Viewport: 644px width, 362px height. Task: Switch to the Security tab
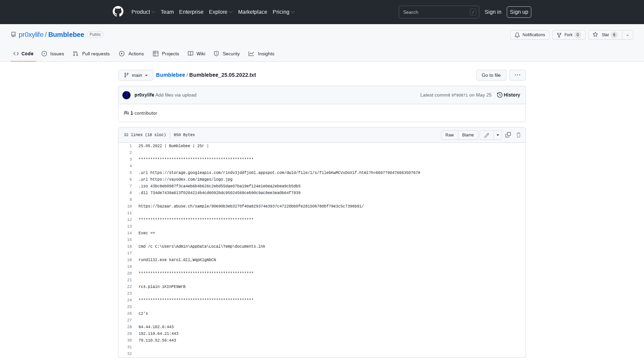point(227,54)
